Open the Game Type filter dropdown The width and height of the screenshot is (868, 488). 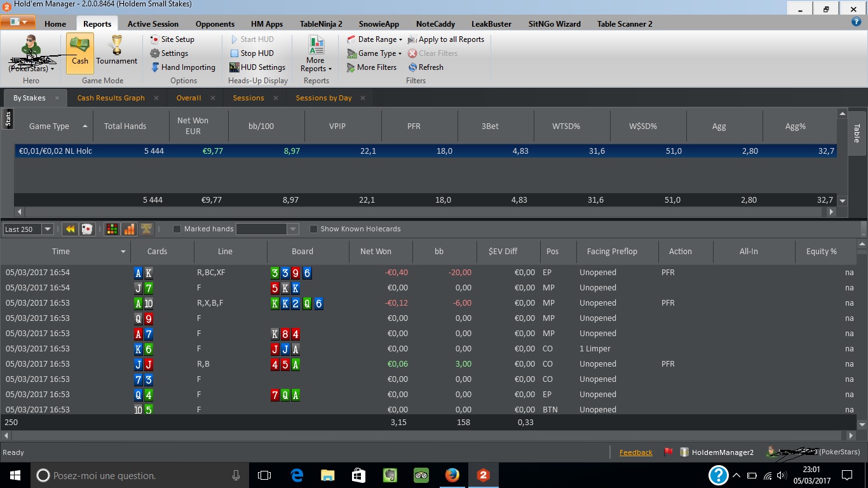click(374, 53)
